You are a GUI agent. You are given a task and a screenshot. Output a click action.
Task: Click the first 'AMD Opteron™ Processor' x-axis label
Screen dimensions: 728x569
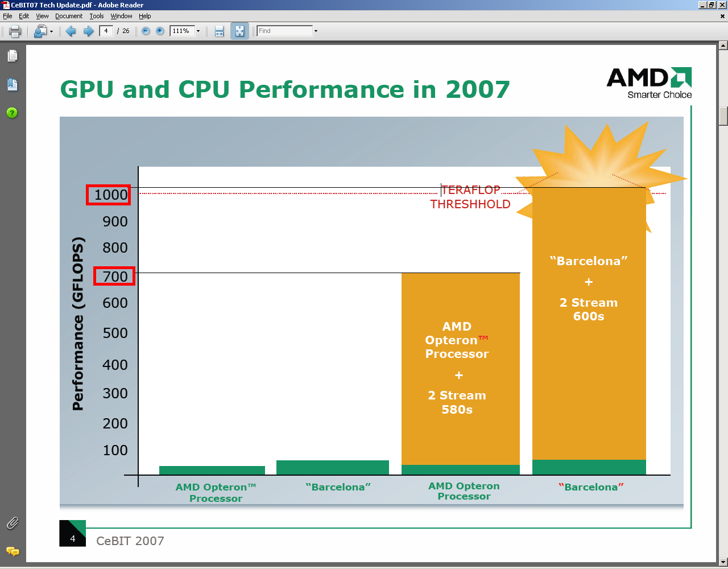(216, 493)
